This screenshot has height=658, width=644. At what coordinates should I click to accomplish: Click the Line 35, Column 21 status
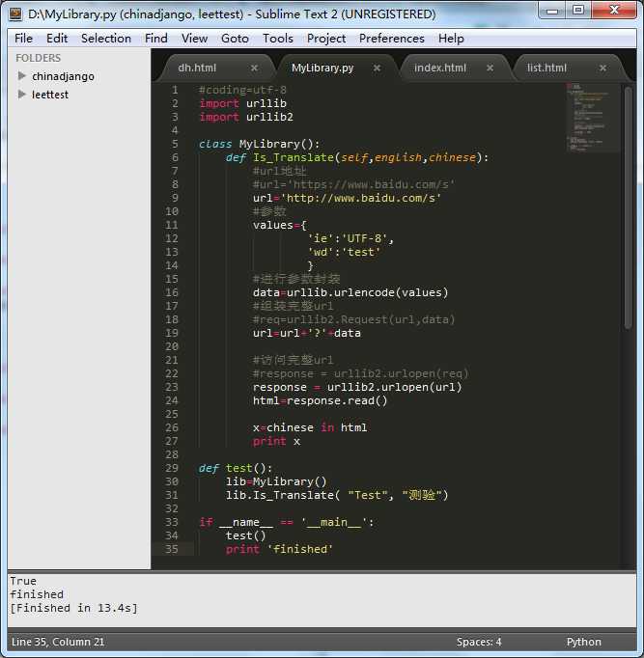58,642
